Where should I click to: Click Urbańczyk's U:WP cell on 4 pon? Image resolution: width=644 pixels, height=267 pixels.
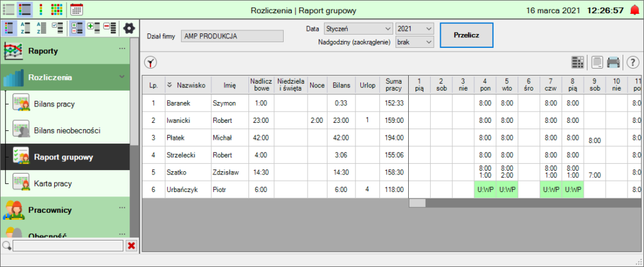pos(485,190)
